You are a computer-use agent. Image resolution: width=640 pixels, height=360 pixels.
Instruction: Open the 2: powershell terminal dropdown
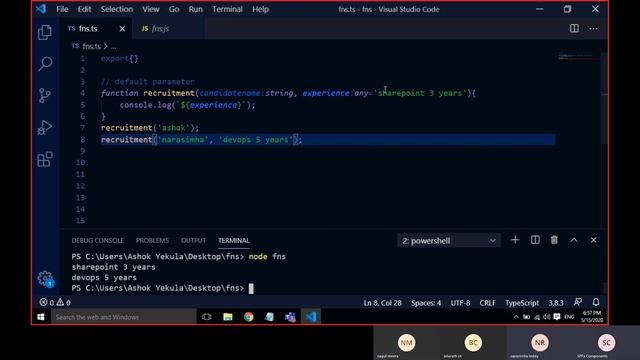pyautogui.click(x=449, y=240)
